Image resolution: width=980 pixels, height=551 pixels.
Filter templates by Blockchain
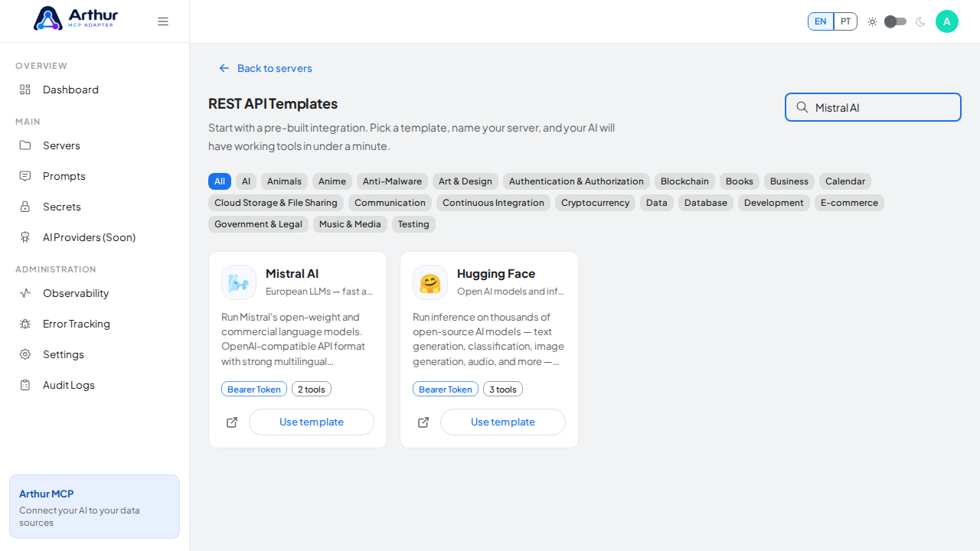tap(684, 181)
